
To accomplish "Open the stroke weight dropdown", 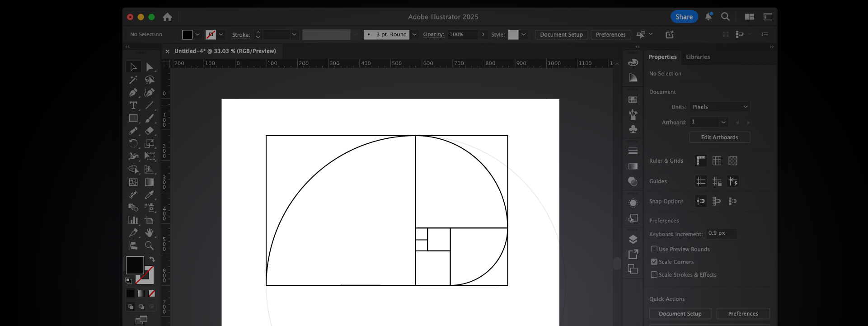I will [294, 34].
